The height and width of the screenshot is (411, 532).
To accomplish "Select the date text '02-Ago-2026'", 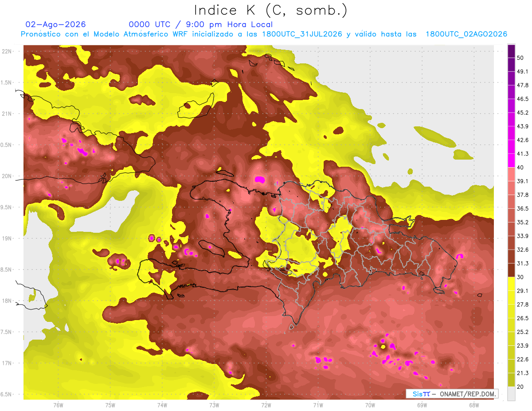I will pos(56,24).
